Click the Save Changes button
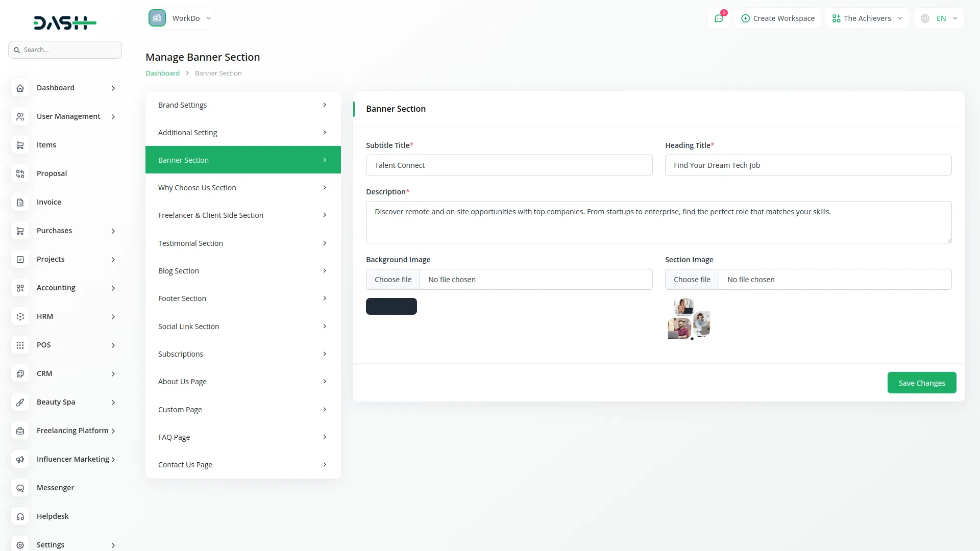The height and width of the screenshot is (551, 980). coord(921,383)
